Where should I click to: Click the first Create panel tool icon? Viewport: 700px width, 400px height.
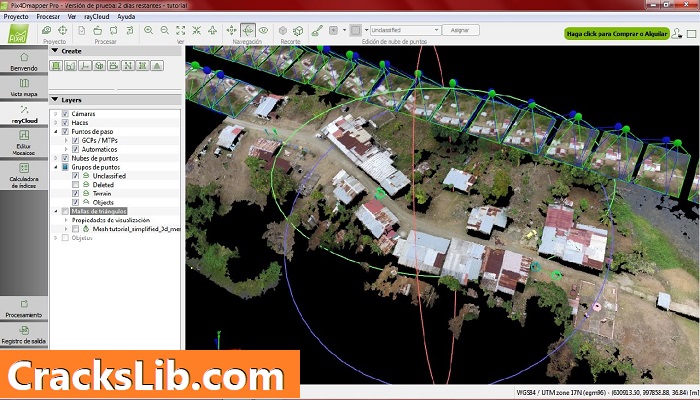[x=56, y=66]
